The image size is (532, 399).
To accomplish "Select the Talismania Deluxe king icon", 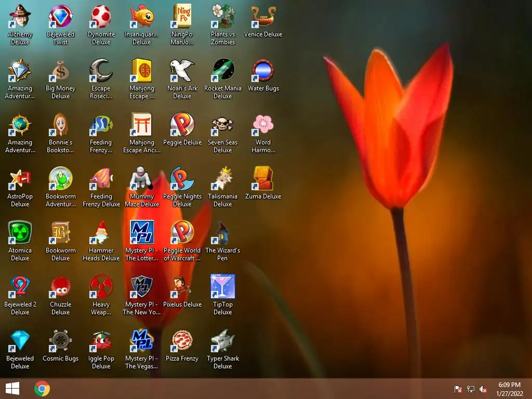I will [222, 178].
